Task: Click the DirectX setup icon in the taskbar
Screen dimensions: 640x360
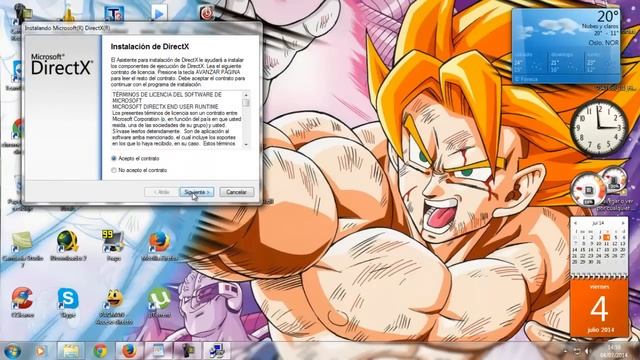Action: point(217,351)
